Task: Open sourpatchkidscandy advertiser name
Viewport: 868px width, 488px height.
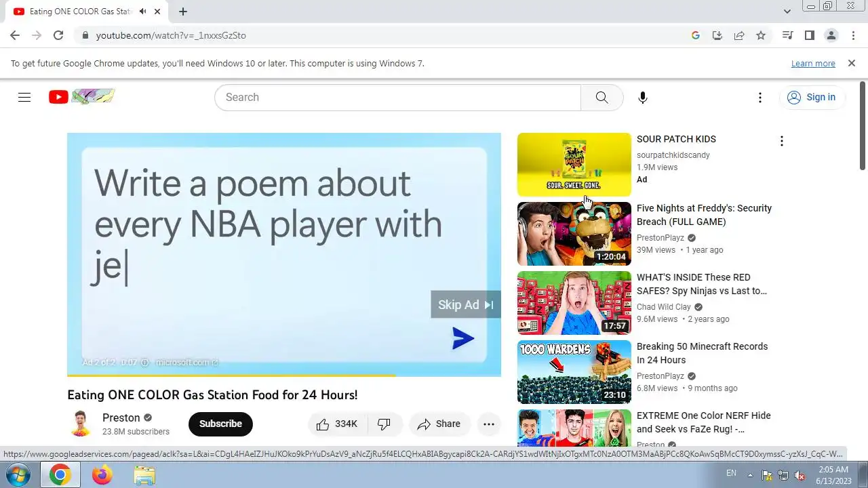Action: [673, 155]
